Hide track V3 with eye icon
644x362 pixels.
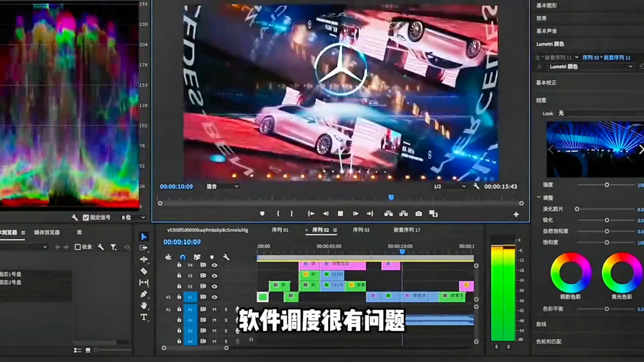pos(214,276)
